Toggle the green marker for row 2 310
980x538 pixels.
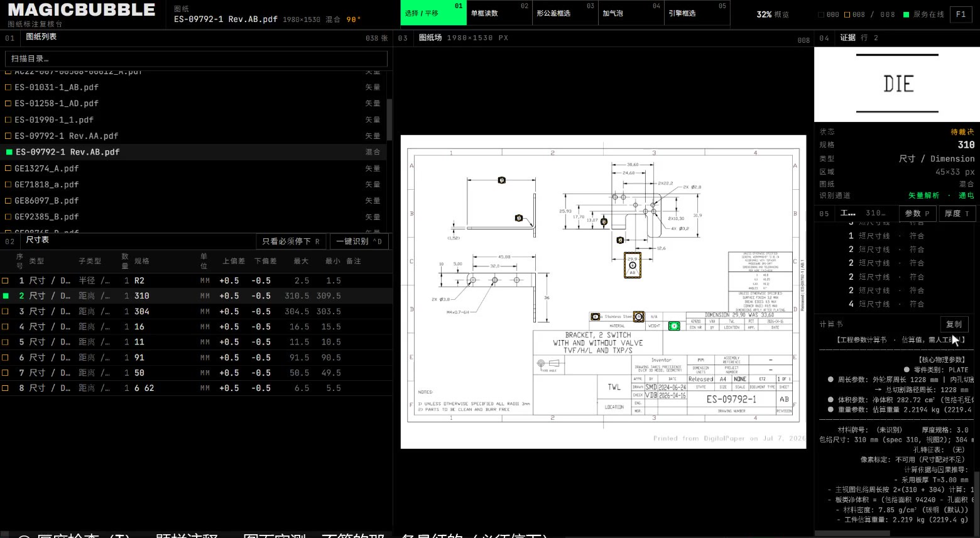6,296
